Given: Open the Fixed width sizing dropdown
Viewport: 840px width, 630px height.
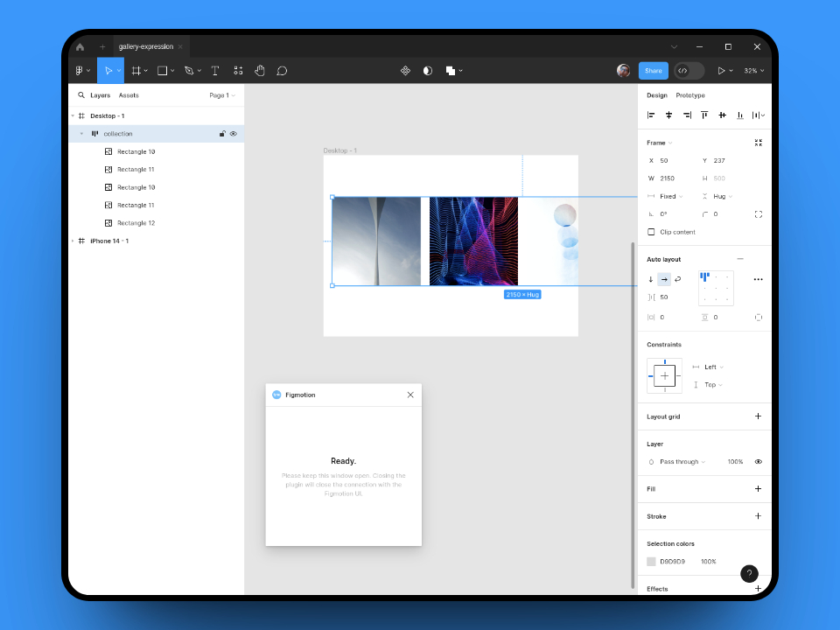Looking at the screenshot, I should click(671, 197).
